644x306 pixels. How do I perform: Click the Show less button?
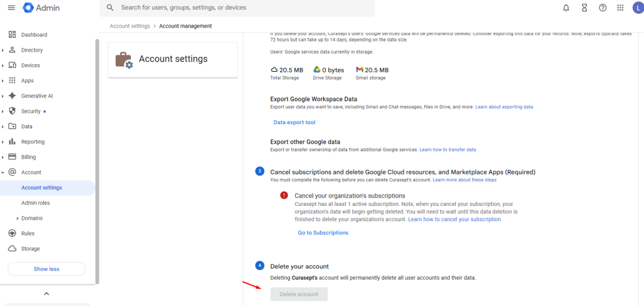point(47,269)
